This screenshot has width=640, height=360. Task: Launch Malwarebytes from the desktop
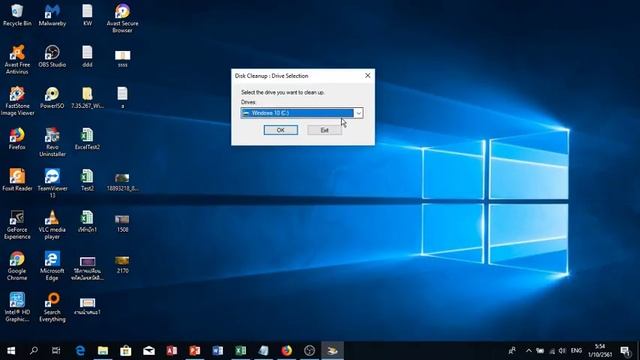point(52,16)
